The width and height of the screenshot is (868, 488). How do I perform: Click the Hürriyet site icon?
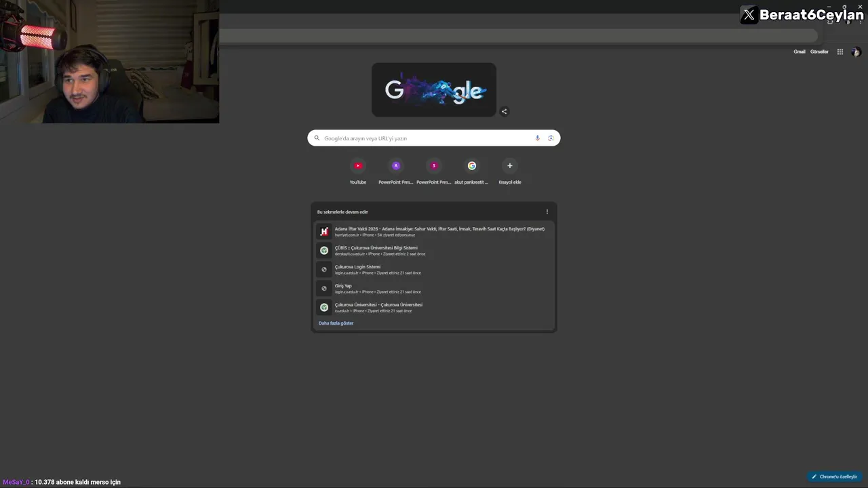(x=324, y=231)
